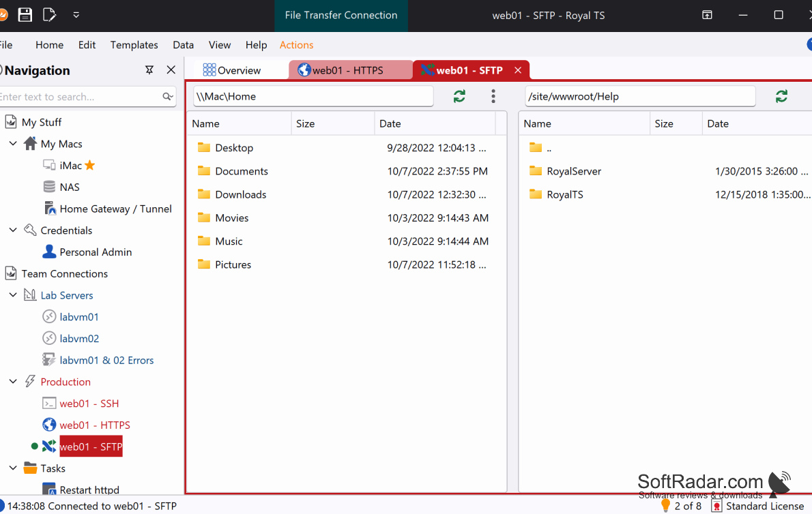Collapse the Credentials tree node
The height and width of the screenshot is (514, 812).
pos(13,230)
